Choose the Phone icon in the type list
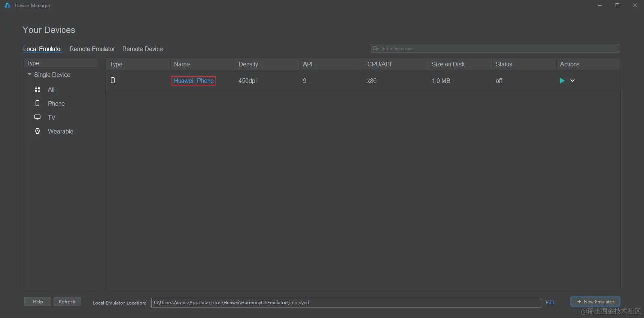Screen dimensions: 644x318 [37, 103]
